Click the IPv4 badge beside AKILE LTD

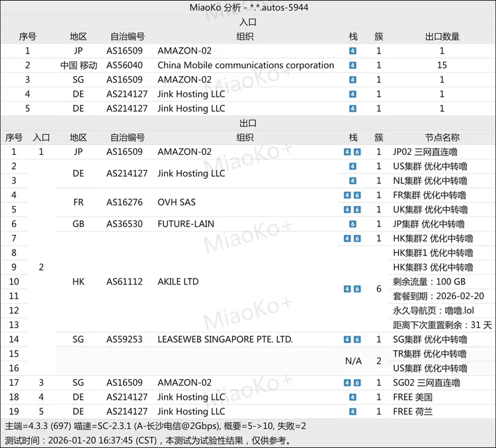tap(348, 289)
